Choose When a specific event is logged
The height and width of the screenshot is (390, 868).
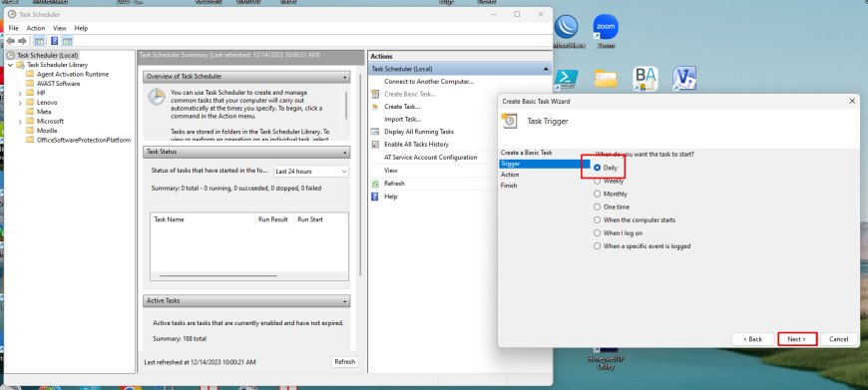click(598, 246)
